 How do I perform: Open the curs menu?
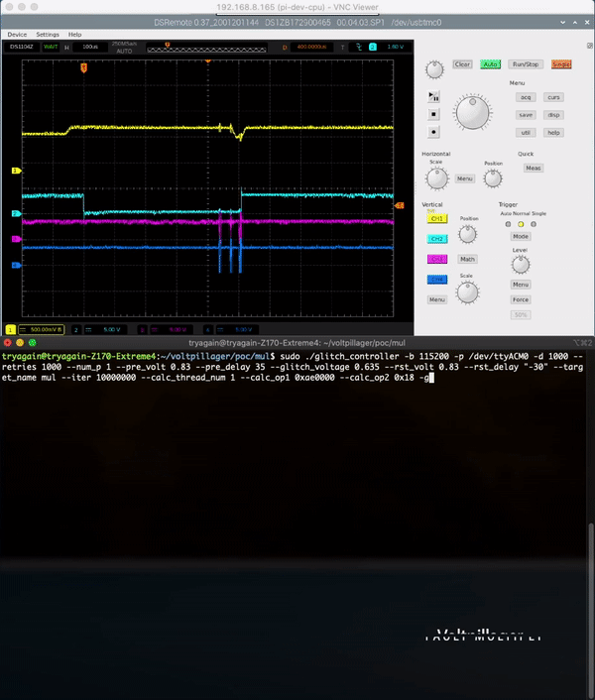pos(553,97)
